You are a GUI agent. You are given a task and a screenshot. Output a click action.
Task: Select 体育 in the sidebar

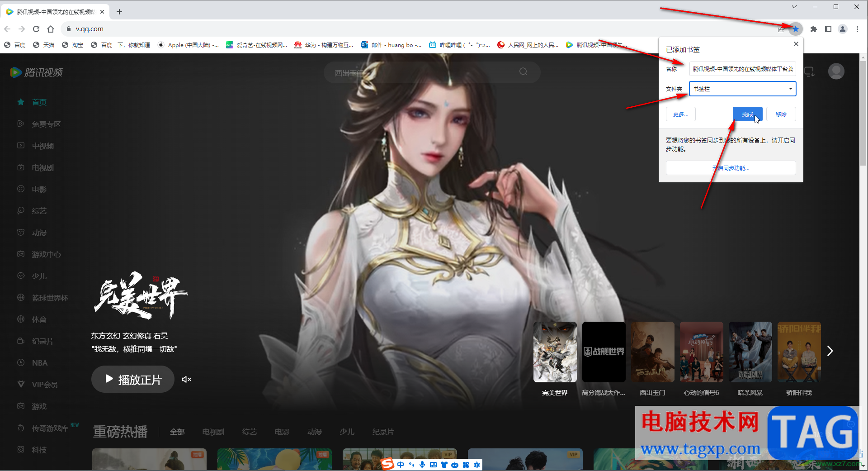[x=32, y=319]
